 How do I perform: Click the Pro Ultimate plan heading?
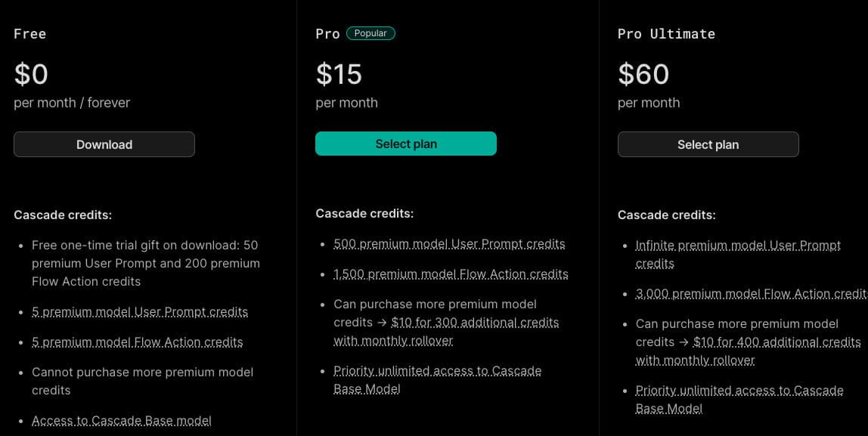666,34
